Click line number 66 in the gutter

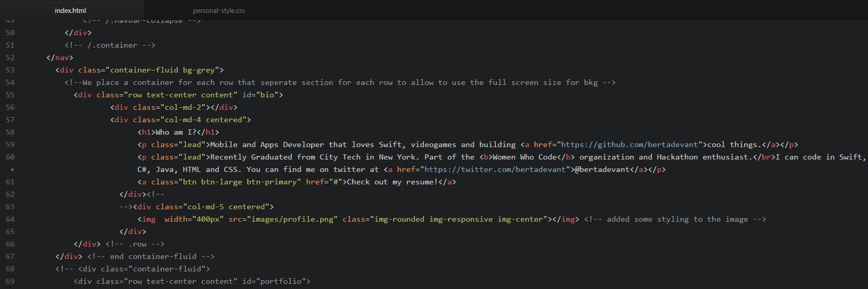(10, 244)
